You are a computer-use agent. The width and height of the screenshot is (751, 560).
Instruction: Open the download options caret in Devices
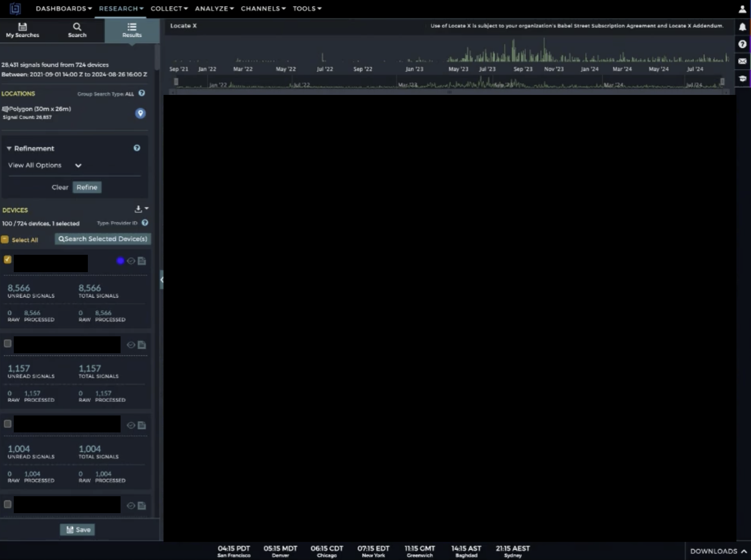(147, 208)
